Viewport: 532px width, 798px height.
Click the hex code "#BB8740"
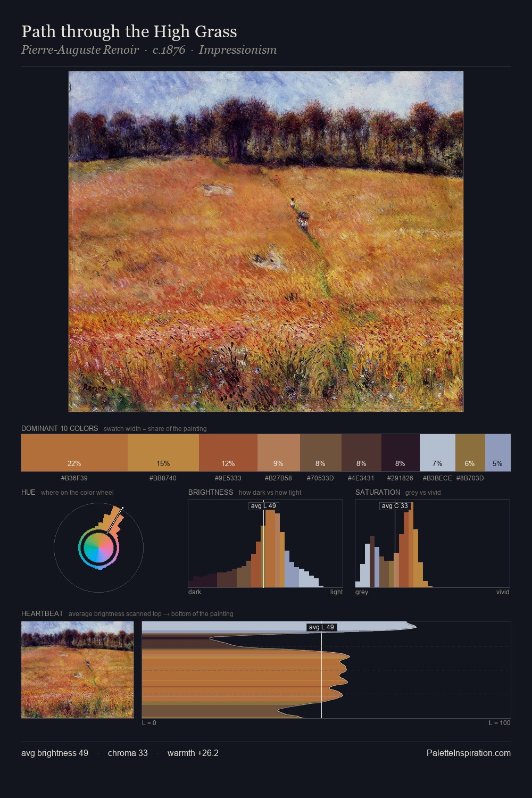[x=163, y=478]
